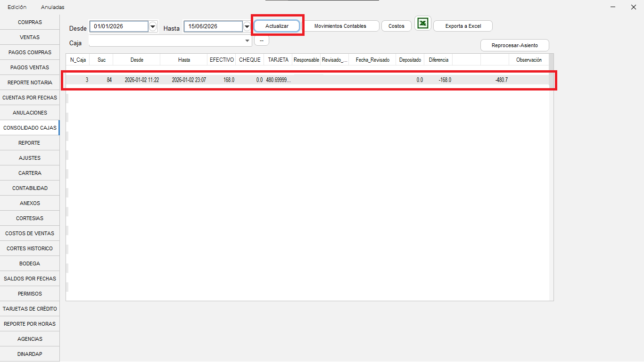
Task: Click the Reprocesar-Asiento button
Action: [515, 45]
